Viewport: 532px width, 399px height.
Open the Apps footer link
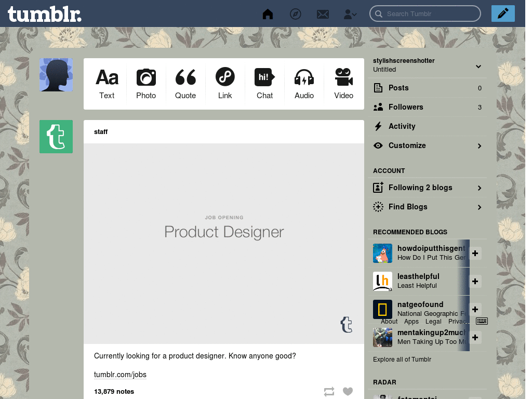411,321
